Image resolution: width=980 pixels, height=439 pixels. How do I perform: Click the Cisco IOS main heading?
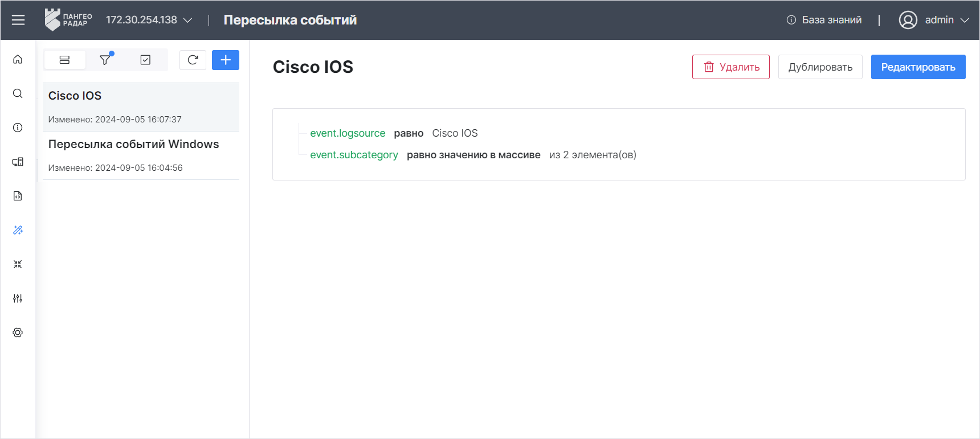click(313, 67)
